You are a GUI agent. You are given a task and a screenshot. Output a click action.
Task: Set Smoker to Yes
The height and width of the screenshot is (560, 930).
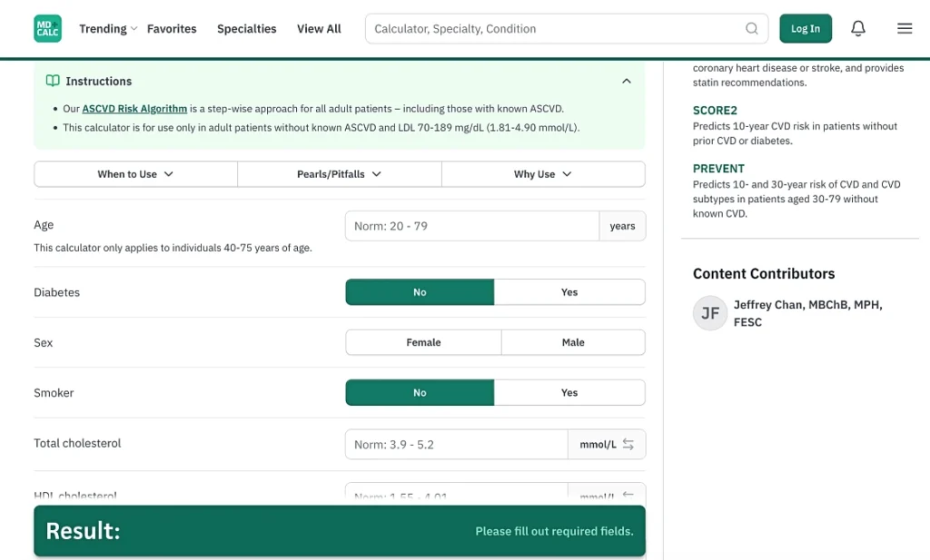click(x=569, y=392)
